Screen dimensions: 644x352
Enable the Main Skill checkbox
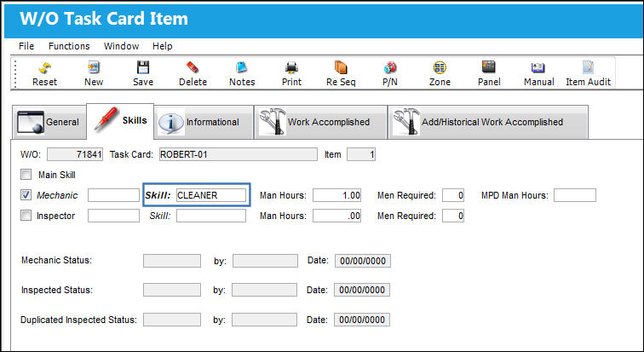coord(26,175)
